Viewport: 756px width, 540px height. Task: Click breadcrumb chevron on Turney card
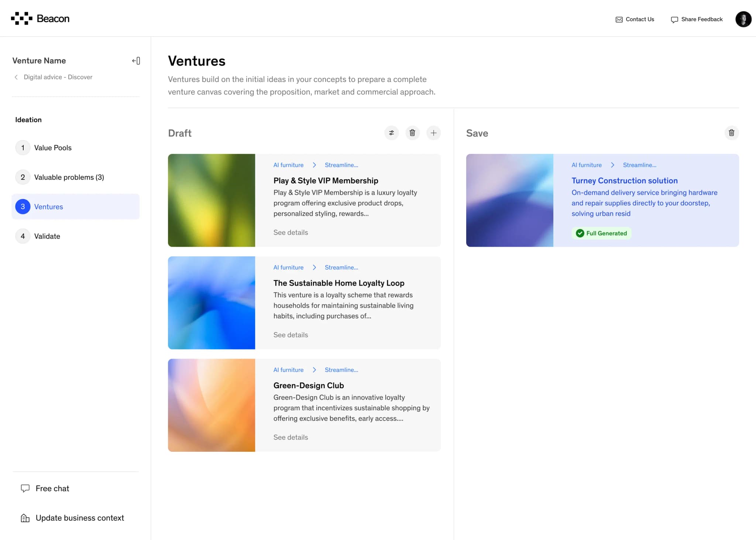point(612,165)
